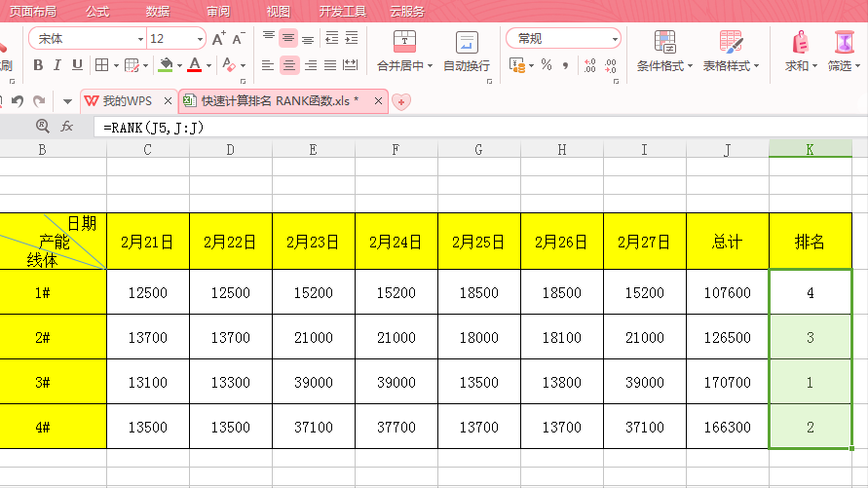
Task: Select cell with total 170700
Action: click(x=728, y=382)
